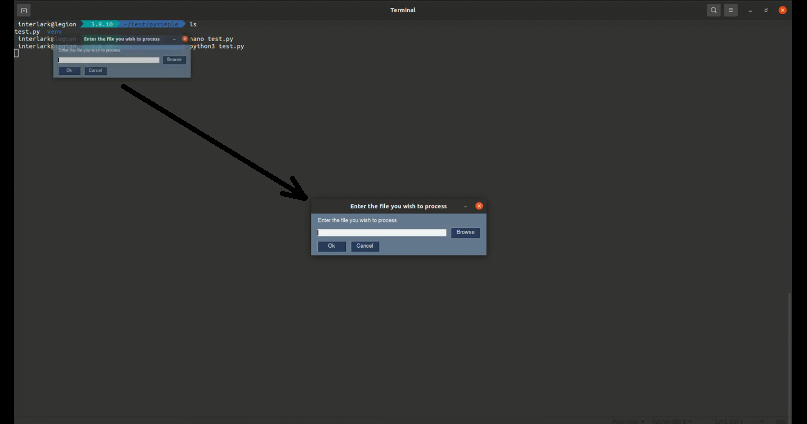Image resolution: width=807 pixels, height=424 pixels.
Task: Click the 'python3 test.py' command text
Action: 217,46
